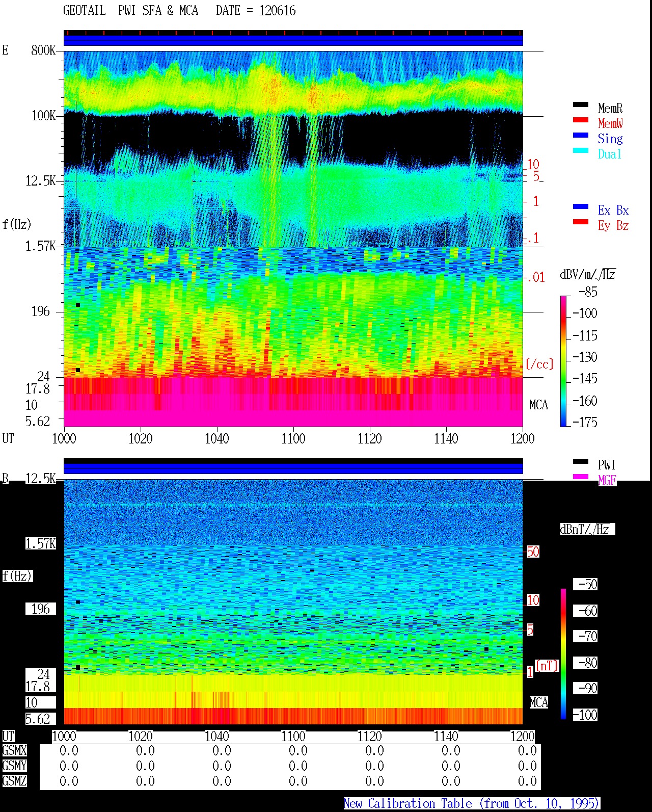The height and width of the screenshot is (812, 652).
Task: Click the cyan Dual legend swatch
Action: (581, 151)
